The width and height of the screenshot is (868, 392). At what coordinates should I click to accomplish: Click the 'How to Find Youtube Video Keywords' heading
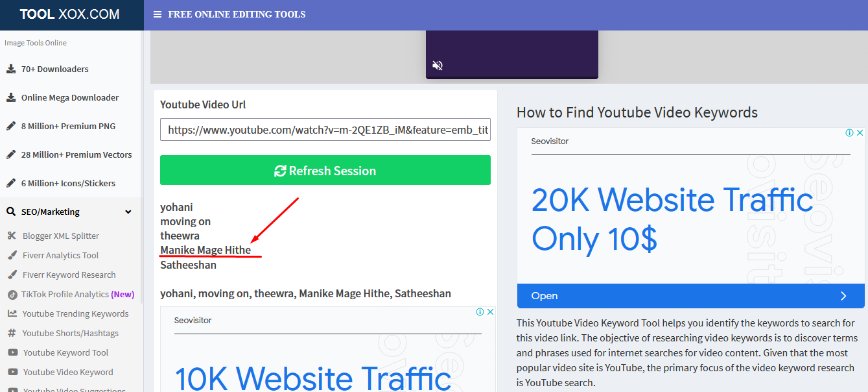pos(637,112)
